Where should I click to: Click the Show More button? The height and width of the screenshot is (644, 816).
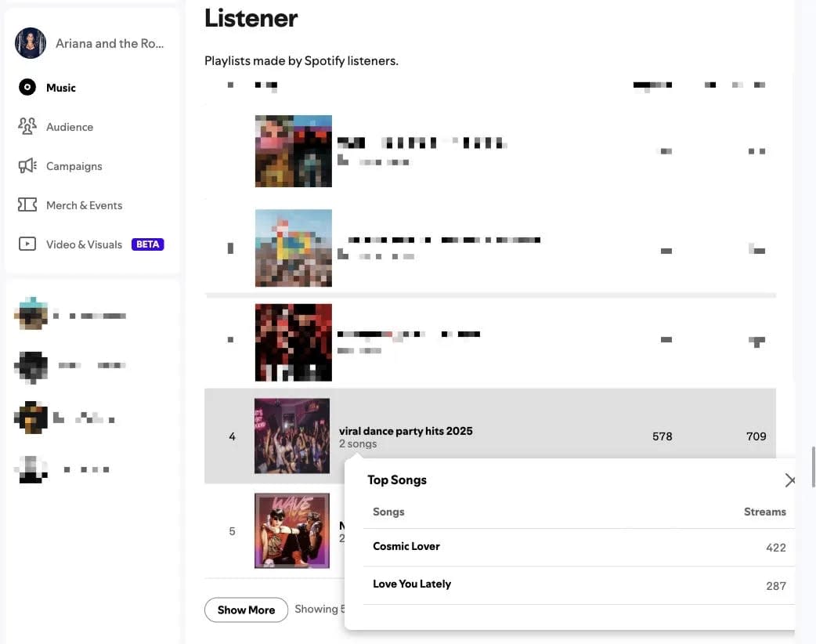(246, 610)
